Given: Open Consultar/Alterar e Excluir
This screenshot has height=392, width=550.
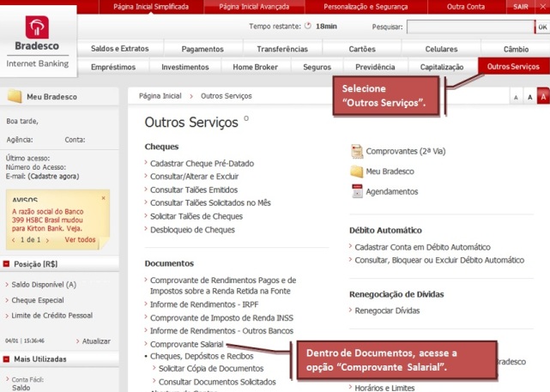Looking at the screenshot, I should tap(194, 177).
